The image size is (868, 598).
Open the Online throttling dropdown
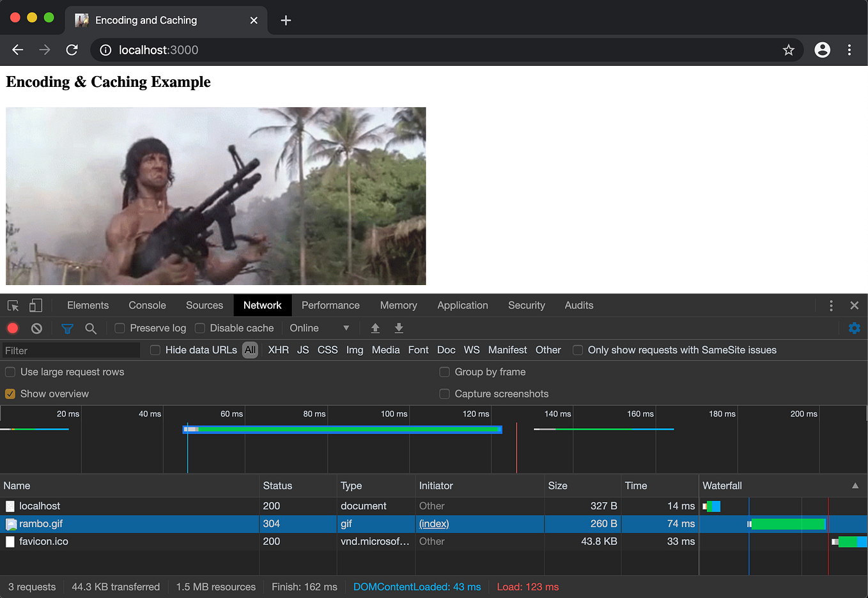pyautogui.click(x=319, y=328)
